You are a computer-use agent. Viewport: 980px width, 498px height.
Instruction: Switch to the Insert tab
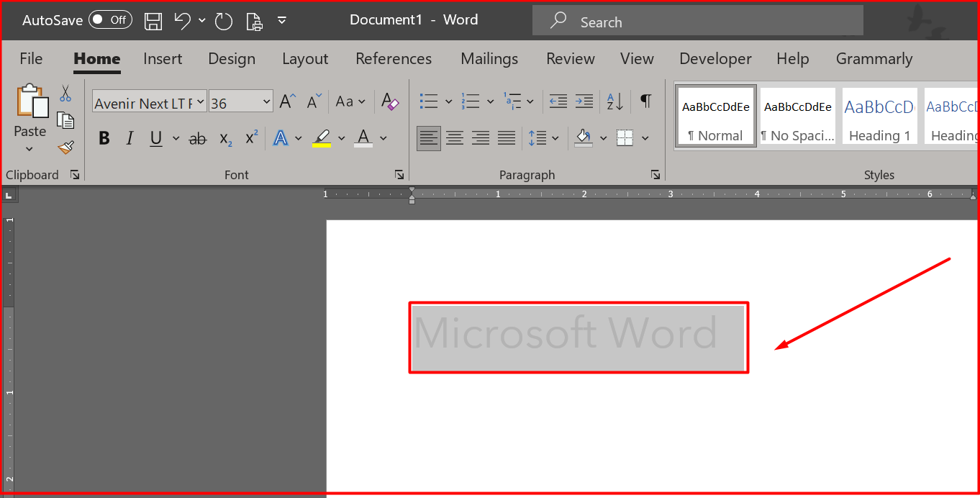(163, 59)
